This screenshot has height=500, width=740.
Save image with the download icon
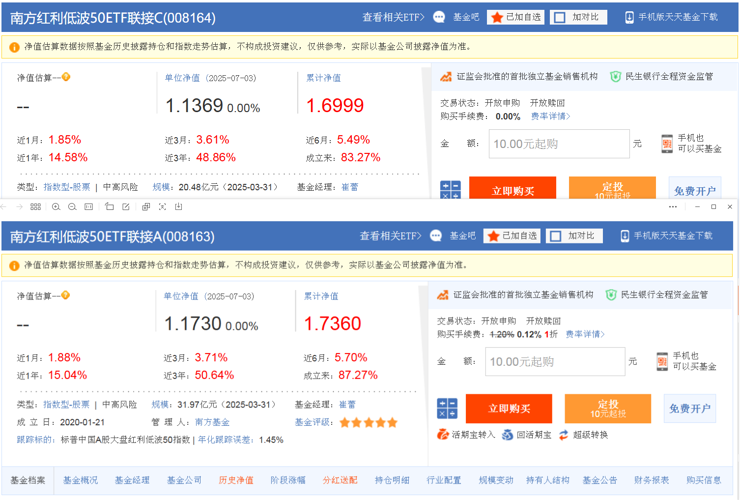[x=178, y=207]
